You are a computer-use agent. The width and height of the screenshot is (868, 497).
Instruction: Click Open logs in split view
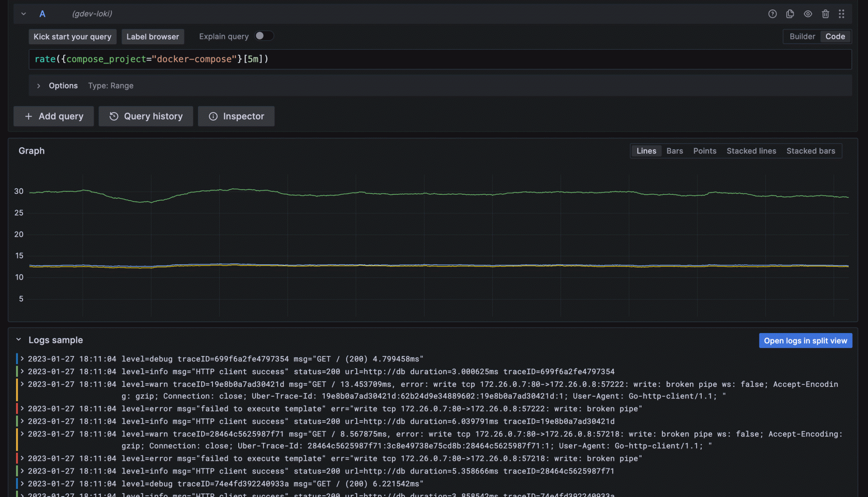point(805,340)
